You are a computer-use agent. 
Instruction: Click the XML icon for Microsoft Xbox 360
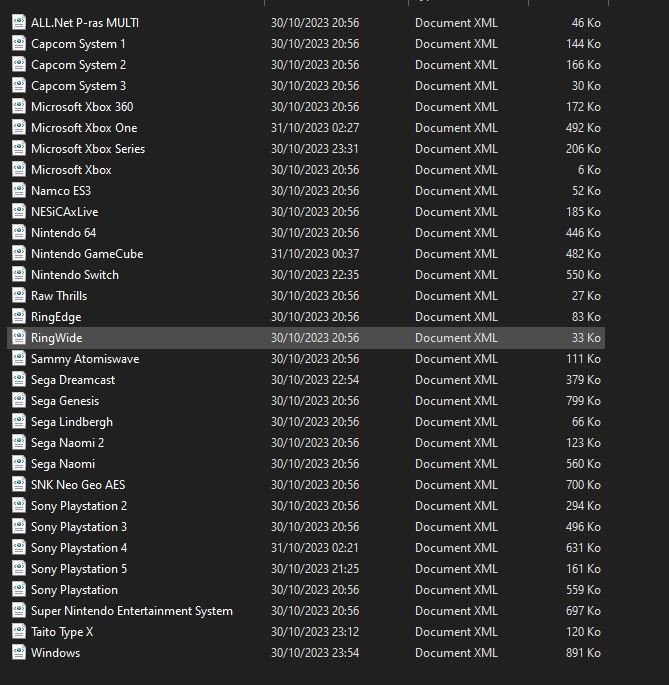19,106
